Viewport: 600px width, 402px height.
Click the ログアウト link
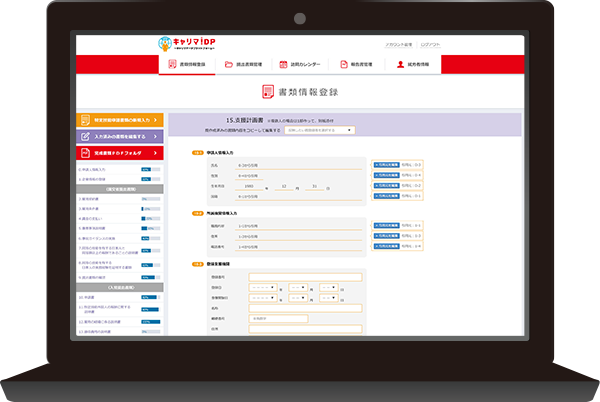coord(429,45)
